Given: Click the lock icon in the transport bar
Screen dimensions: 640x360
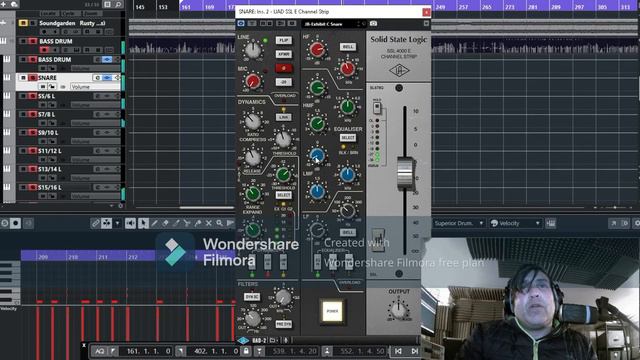Looking at the screenshot, I should click(246, 351).
